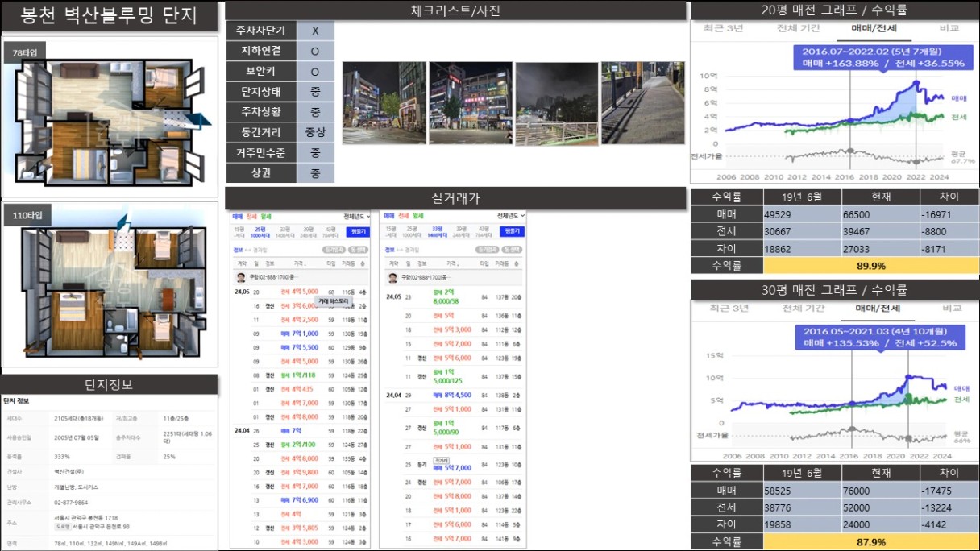
Task: Click the 매매 8억 4,500 transaction row
Action: click(453, 396)
